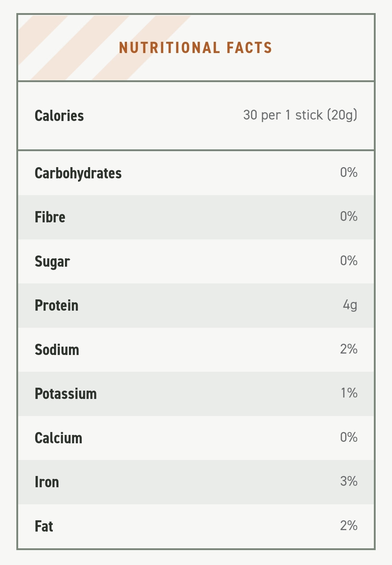Click the 30 per 1 stick (20g) value
392x565 pixels.
(300, 115)
